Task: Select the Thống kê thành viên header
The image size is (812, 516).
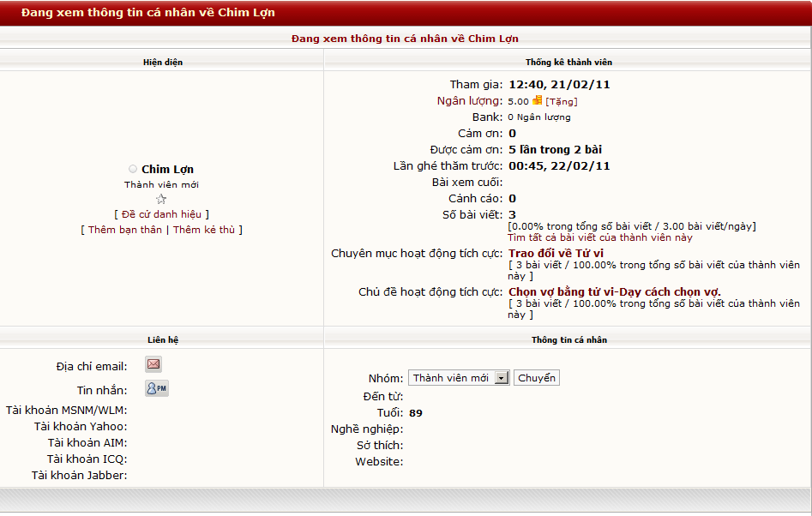Action: click(568, 62)
